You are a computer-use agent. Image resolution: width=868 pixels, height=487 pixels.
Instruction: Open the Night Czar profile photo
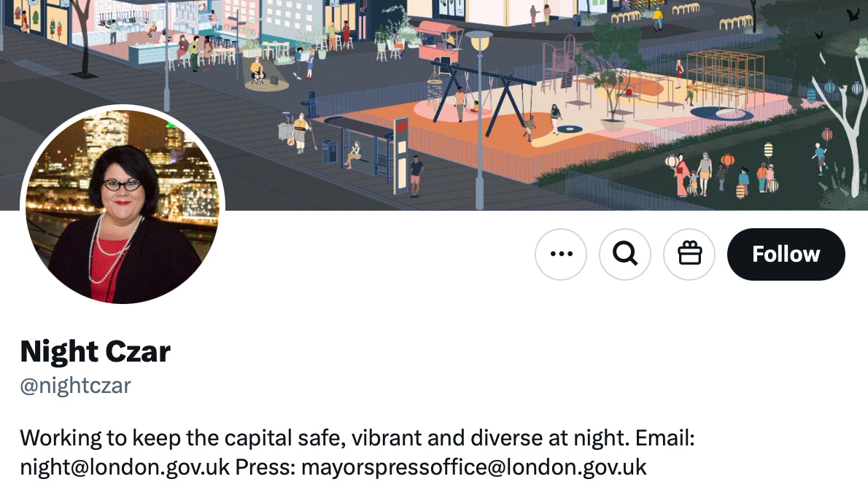(x=123, y=205)
